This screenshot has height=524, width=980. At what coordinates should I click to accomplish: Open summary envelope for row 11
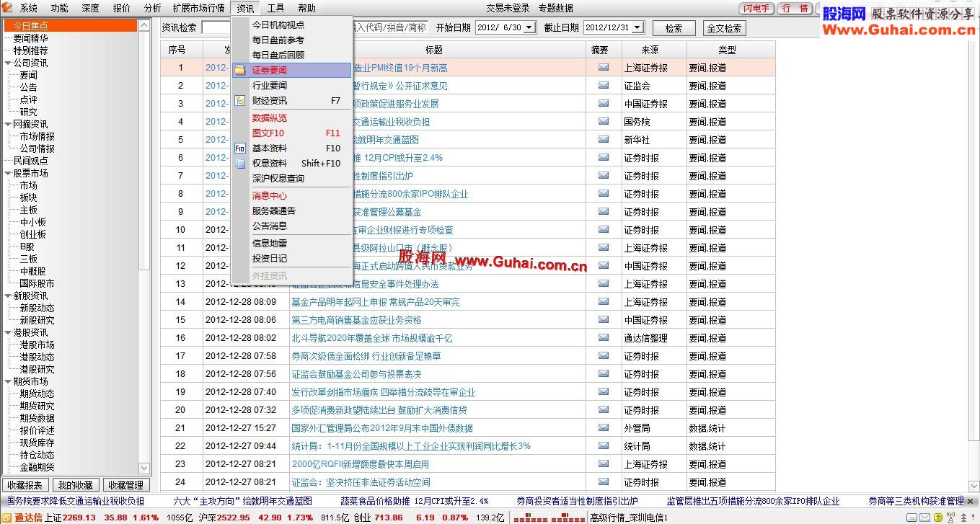coord(604,247)
